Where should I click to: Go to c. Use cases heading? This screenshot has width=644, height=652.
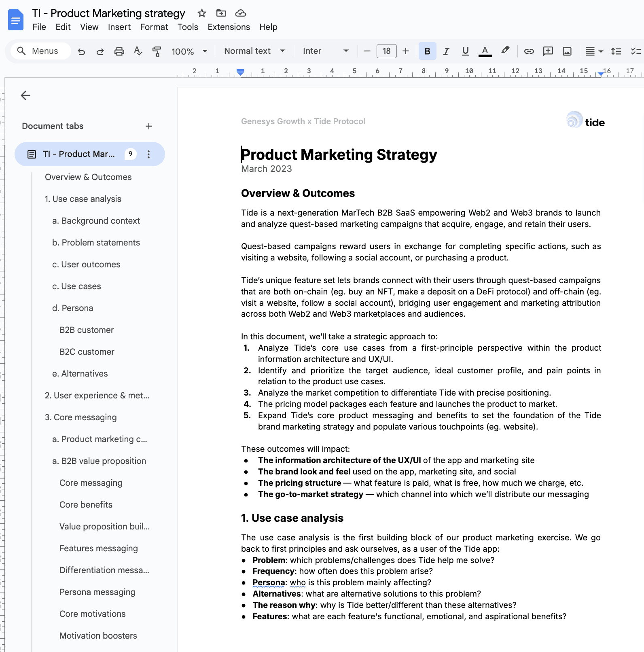[x=76, y=286]
